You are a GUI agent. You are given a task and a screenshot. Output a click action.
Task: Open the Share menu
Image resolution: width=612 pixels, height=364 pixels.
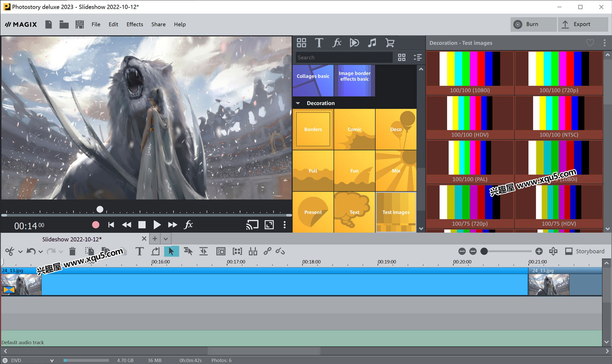pyautogui.click(x=158, y=24)
